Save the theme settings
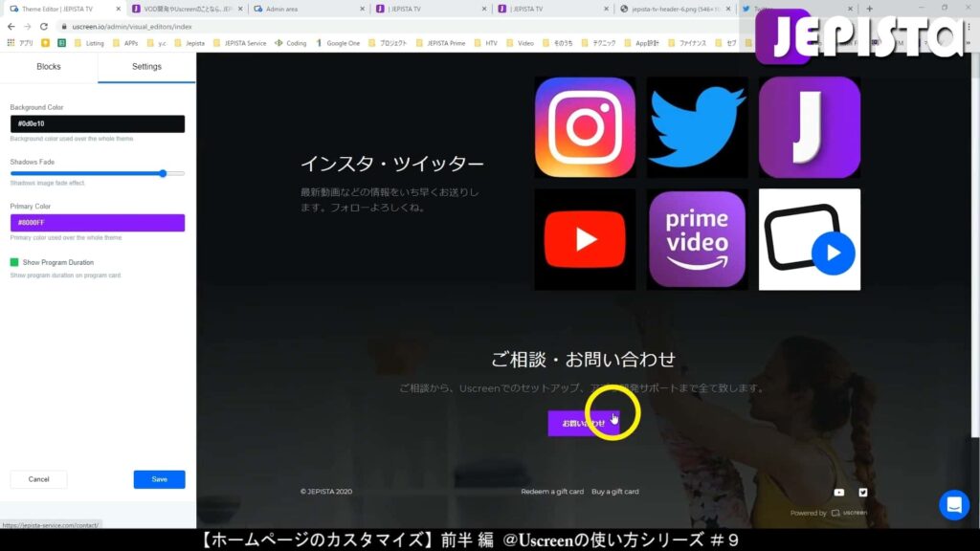Image resolution: width=980 pixels, height=551 pixels. tap(160, 479)
